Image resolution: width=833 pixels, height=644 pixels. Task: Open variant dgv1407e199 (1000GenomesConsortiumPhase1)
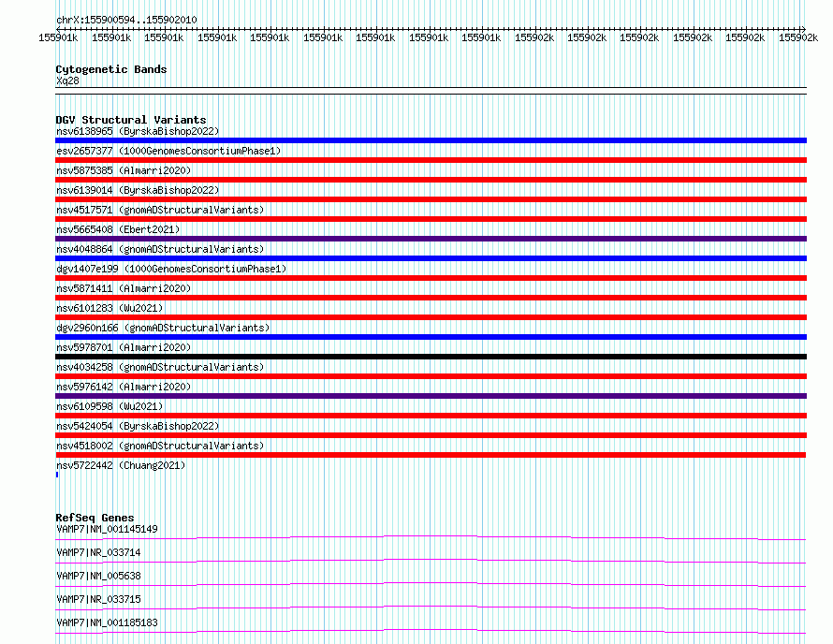(x=171, y=269)
